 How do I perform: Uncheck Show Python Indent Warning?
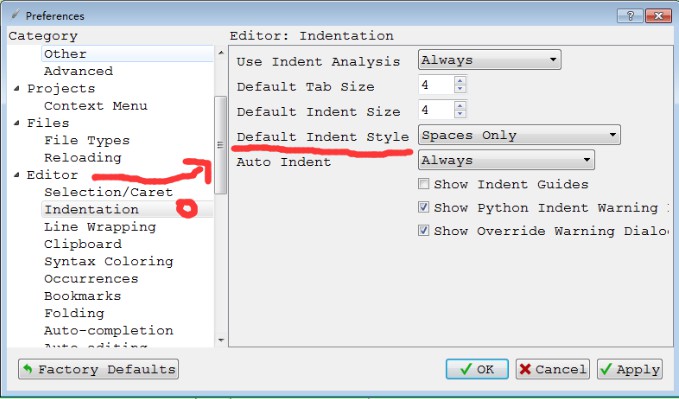424,208
